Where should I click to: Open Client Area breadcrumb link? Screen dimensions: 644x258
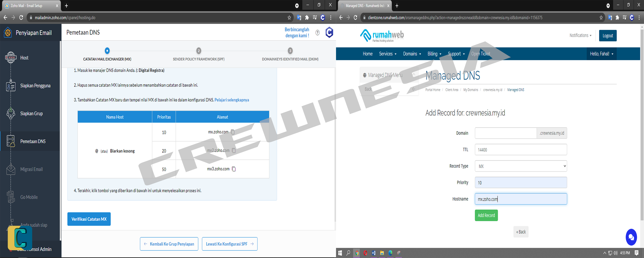[x=452, y=90]
